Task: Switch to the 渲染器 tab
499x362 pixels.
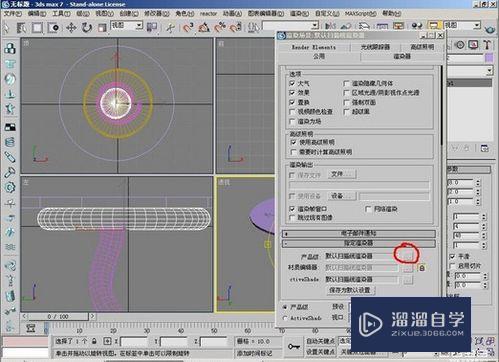Action: click(x=402, y=56)
